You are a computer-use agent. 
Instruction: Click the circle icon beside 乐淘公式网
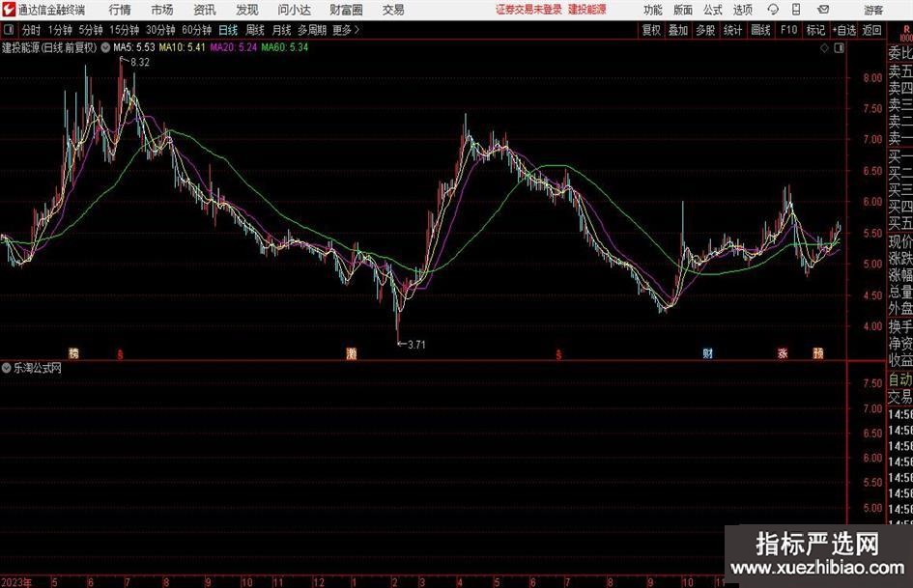[x=7, y=368]
